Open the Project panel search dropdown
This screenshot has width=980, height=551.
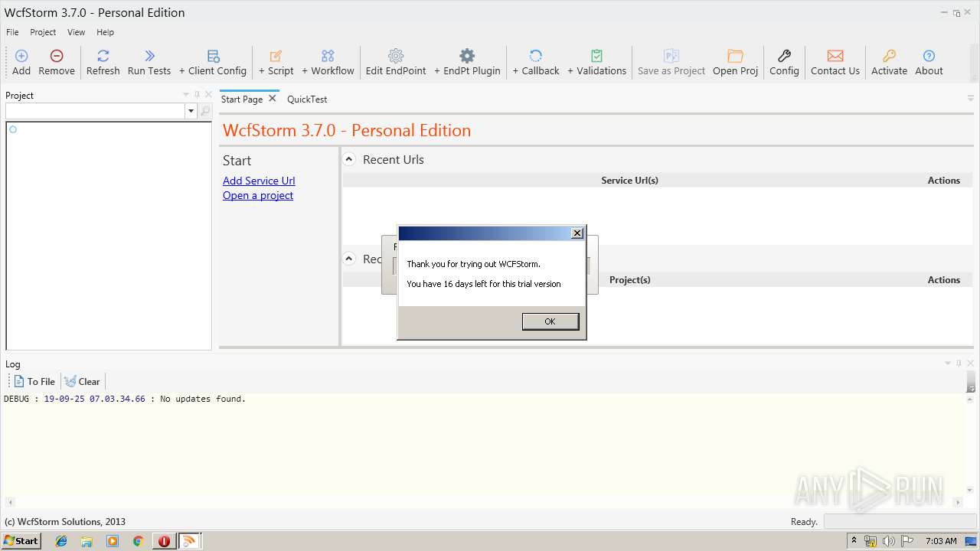pos(191,112)
